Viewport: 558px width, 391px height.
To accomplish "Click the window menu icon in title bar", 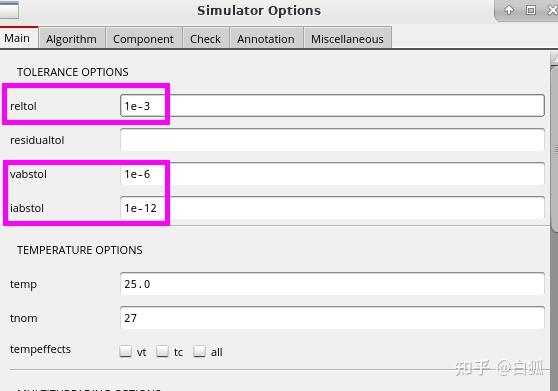I will point(9,10).
